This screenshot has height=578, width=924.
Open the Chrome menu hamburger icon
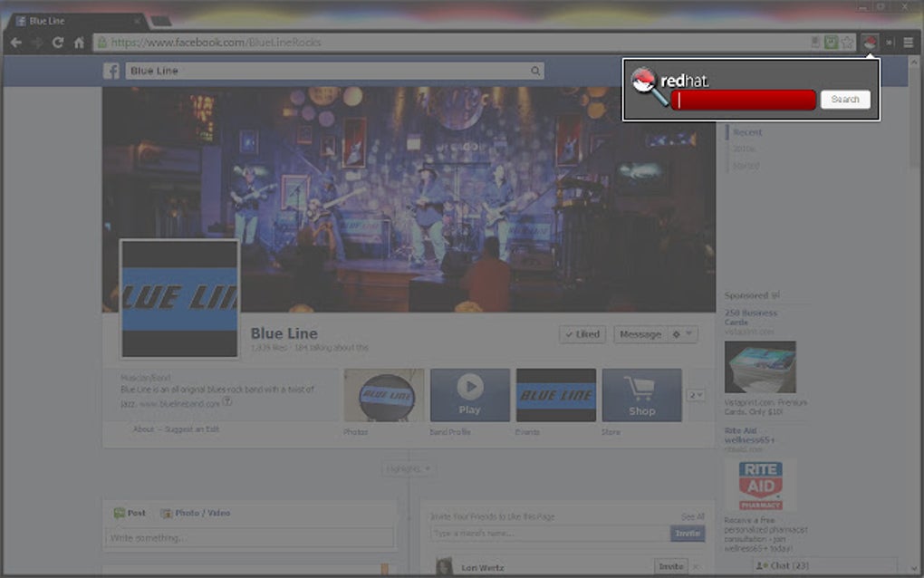908,43
